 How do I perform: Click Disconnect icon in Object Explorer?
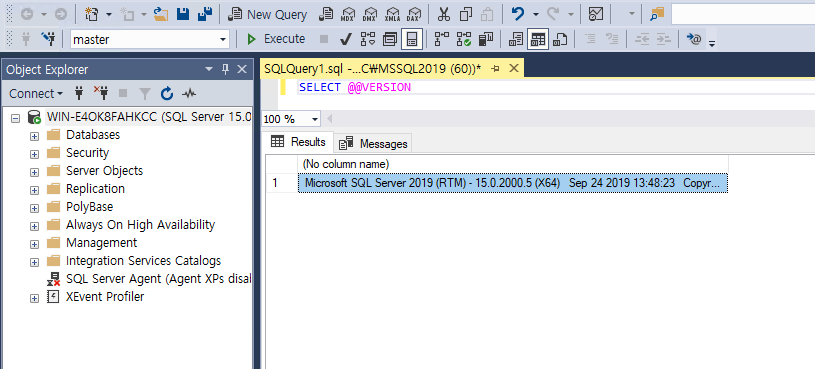coord(101,94)
